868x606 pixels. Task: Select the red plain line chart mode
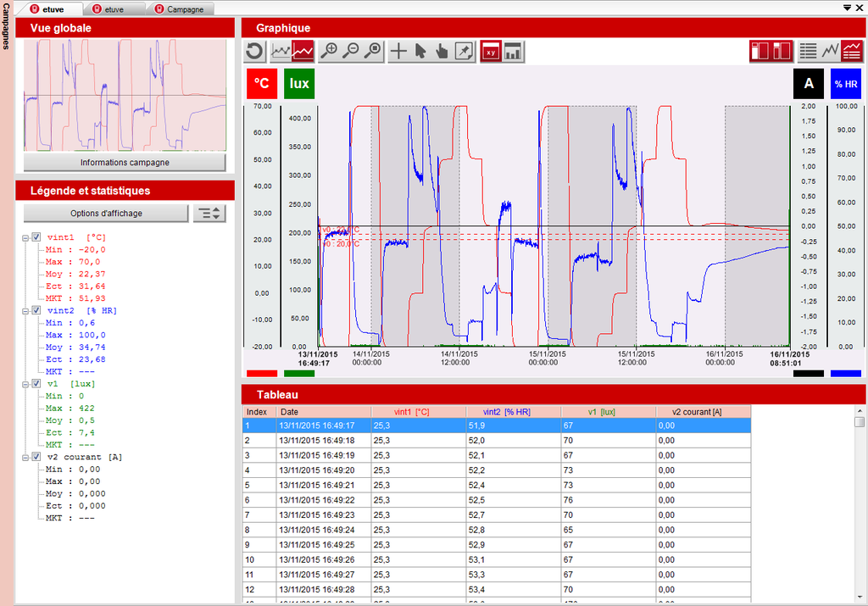point(303,52)
